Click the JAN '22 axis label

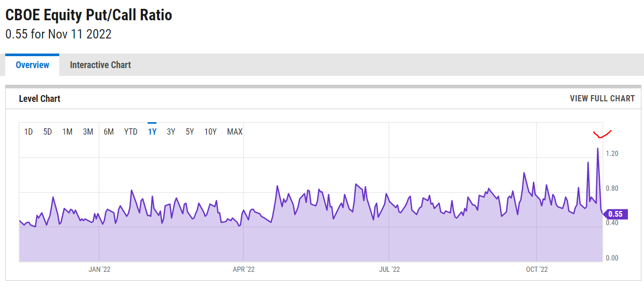tap(99, 269)
